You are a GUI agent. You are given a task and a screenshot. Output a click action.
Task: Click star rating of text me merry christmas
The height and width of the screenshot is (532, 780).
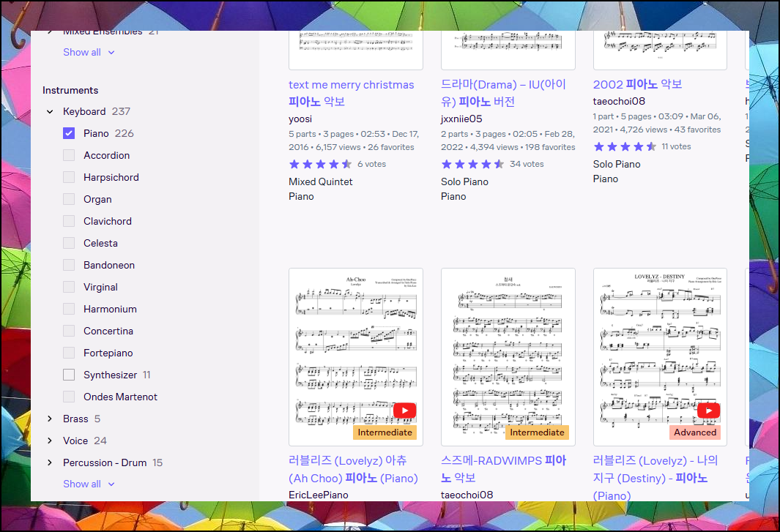tap(320, 164)
